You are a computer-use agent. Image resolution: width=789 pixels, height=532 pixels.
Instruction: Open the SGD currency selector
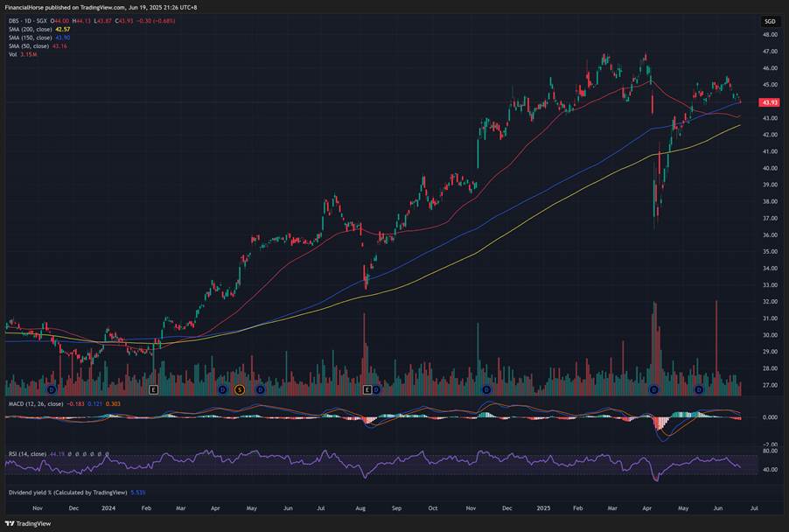pyautogui.click(x=770, y=21)
